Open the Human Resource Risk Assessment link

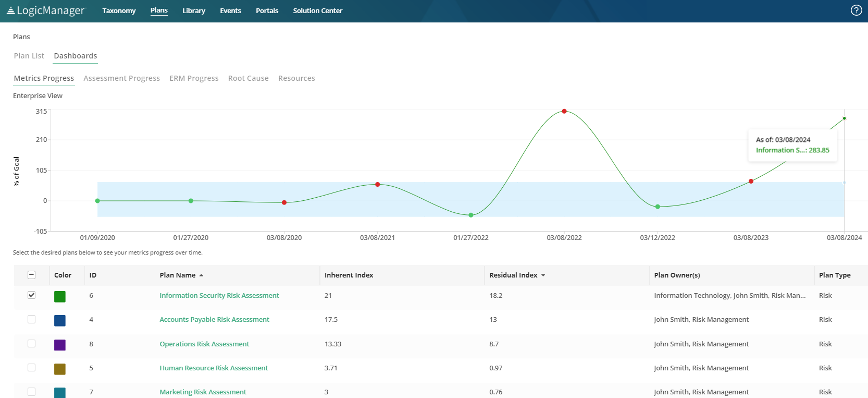(214, 368)
